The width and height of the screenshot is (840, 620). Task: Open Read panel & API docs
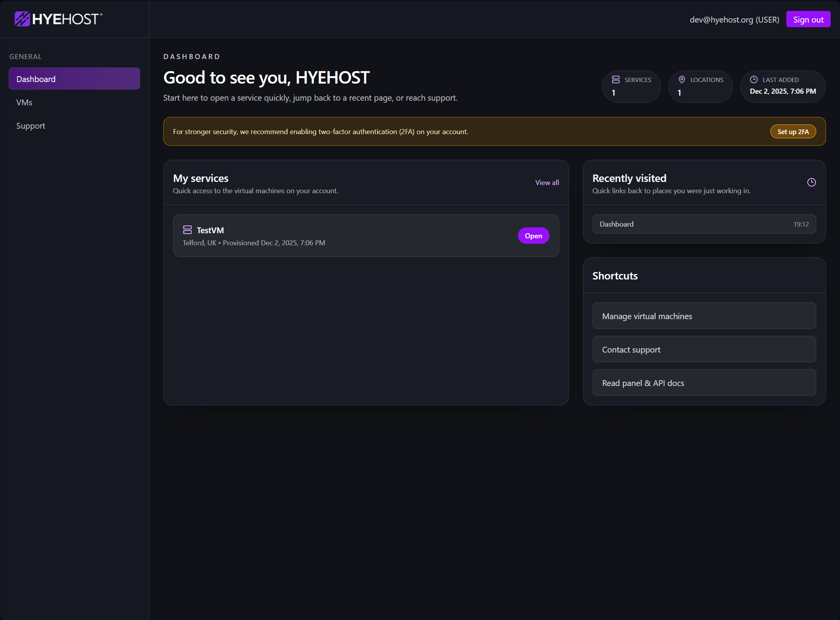(704, 382)
